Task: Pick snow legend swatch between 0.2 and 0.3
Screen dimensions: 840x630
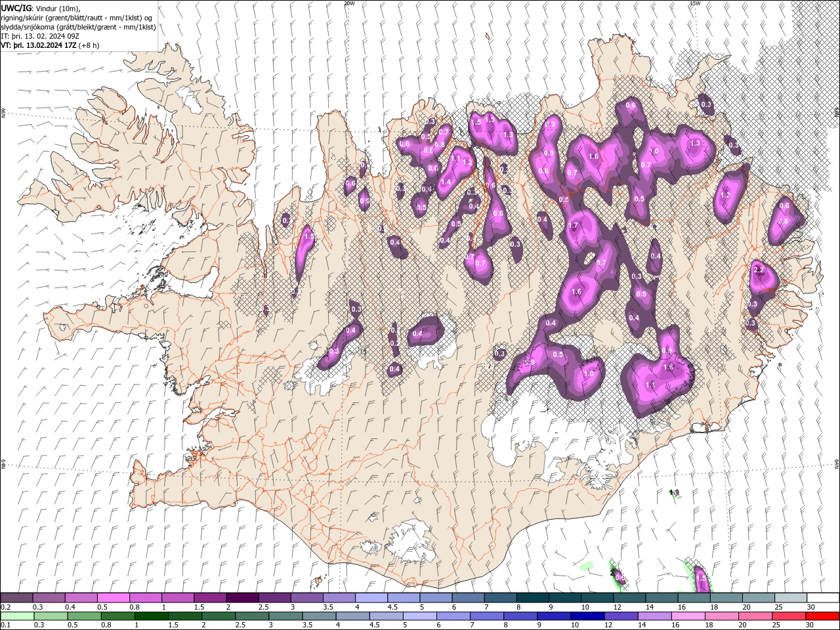Action: coord(16,598)
